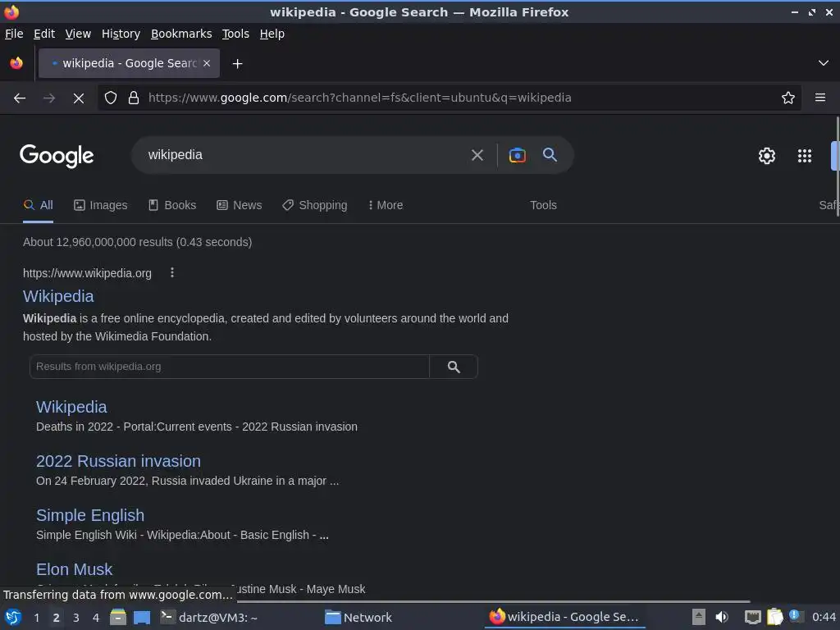Switch to the Images results tab
The image size is (840, 630).
click(x=101, y=205)
